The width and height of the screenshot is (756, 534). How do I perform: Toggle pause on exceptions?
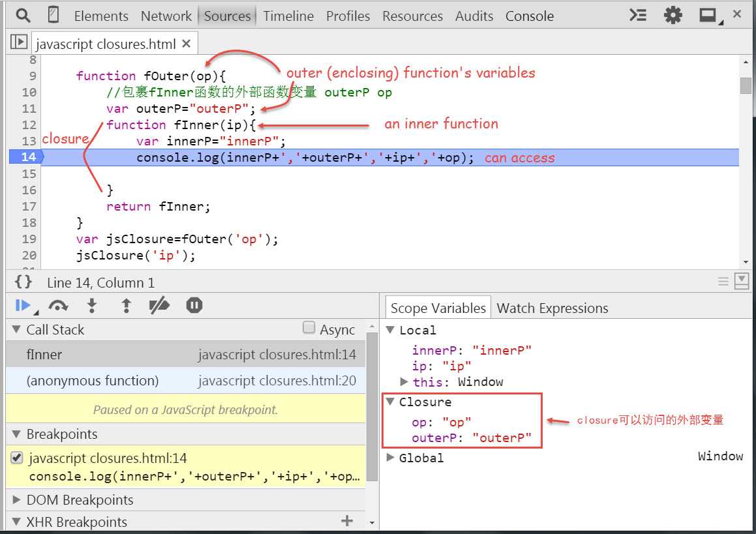tap(194, 305)
